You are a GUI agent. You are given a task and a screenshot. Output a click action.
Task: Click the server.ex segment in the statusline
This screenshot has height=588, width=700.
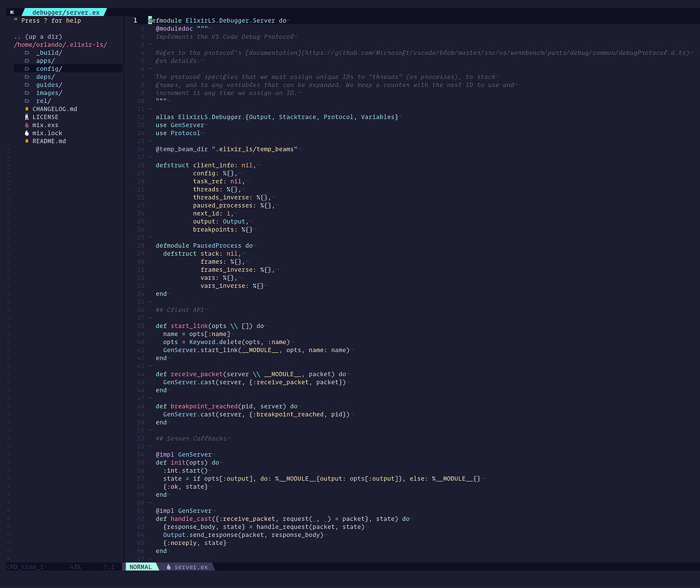point(191,567)
